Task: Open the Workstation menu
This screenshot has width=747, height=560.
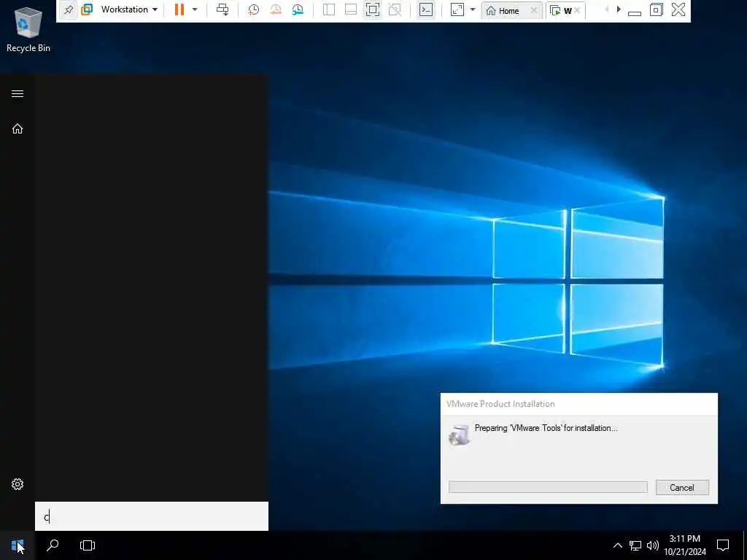Action: (x=129, y=9)
